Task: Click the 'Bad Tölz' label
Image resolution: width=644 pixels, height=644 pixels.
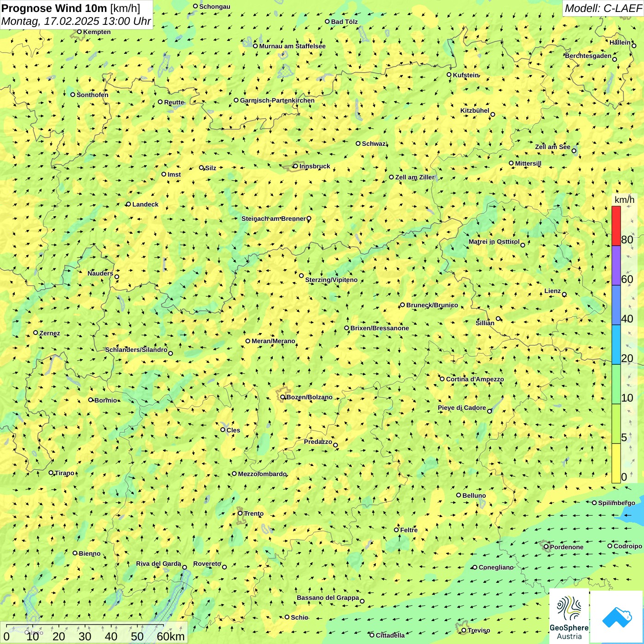Action: coord(344,22)
